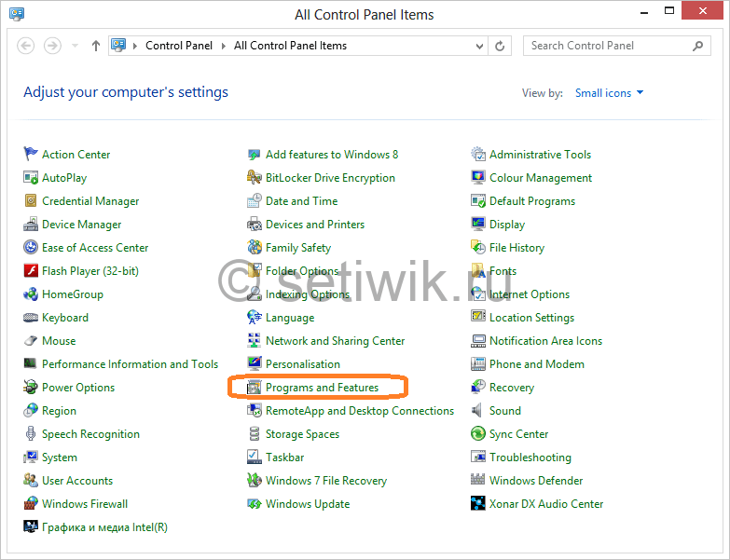
Task: Click the red Flash Player icon
Action: pos(31,270)
